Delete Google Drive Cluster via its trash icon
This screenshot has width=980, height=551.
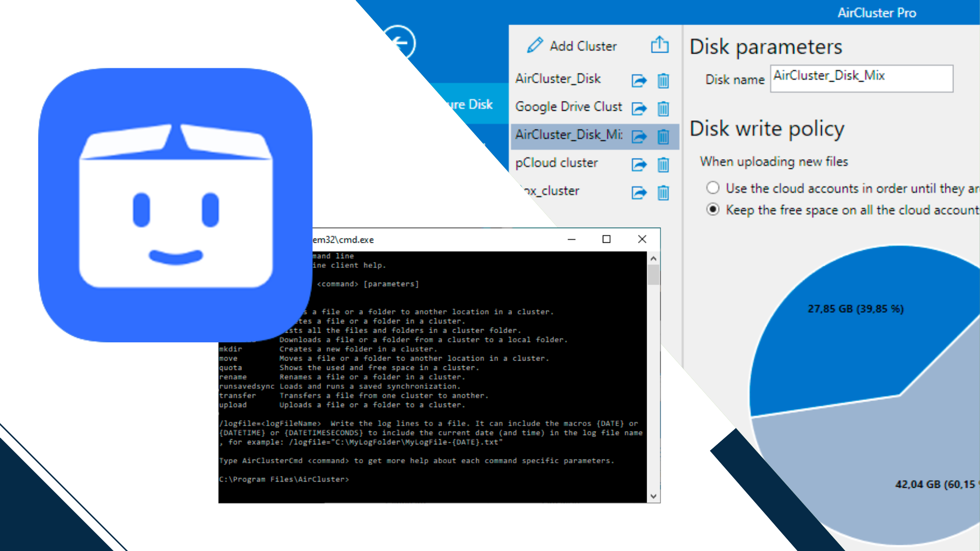pos(663,109)
